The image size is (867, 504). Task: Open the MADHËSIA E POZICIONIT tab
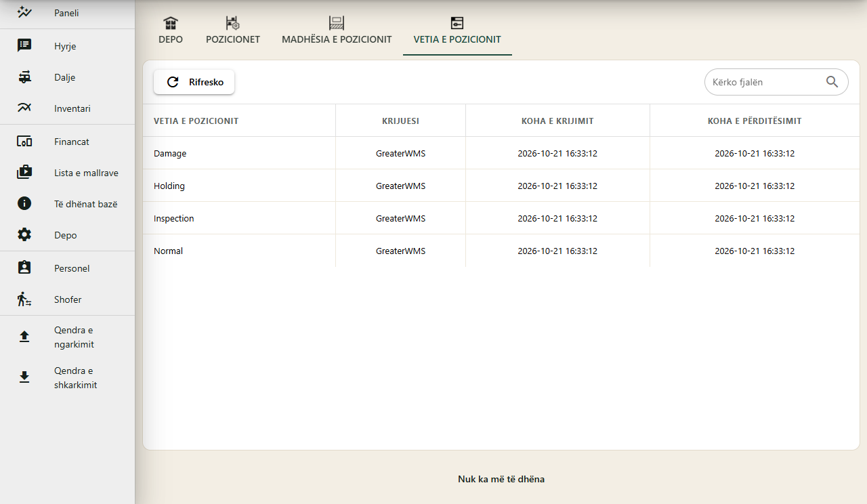pyautogui.click(x=337, y=33)
